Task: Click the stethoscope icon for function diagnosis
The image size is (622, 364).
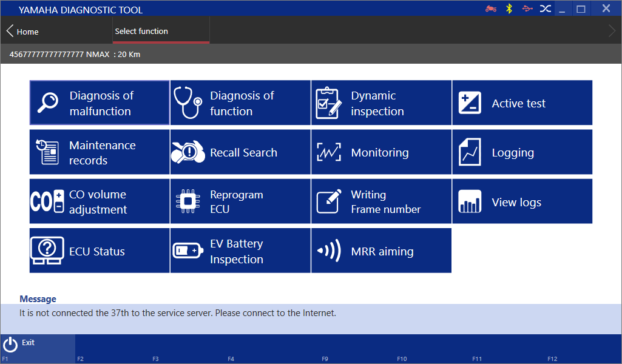Action: coord(188,103)
